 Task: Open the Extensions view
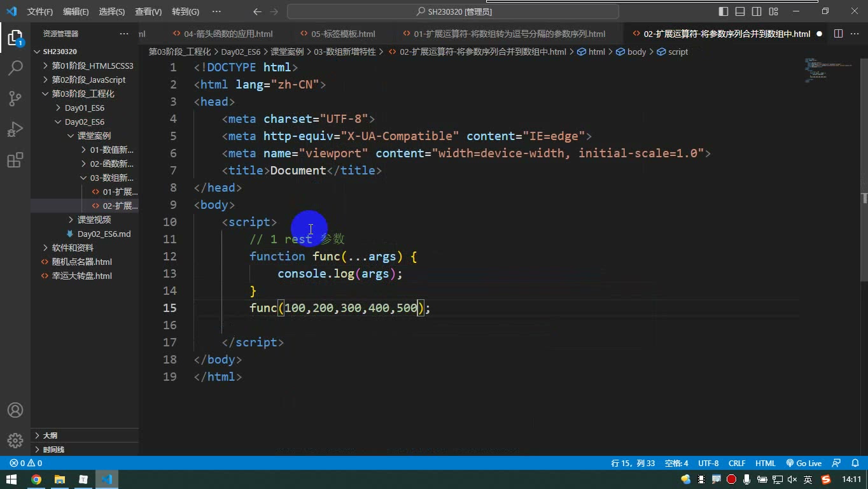[15, 160]
